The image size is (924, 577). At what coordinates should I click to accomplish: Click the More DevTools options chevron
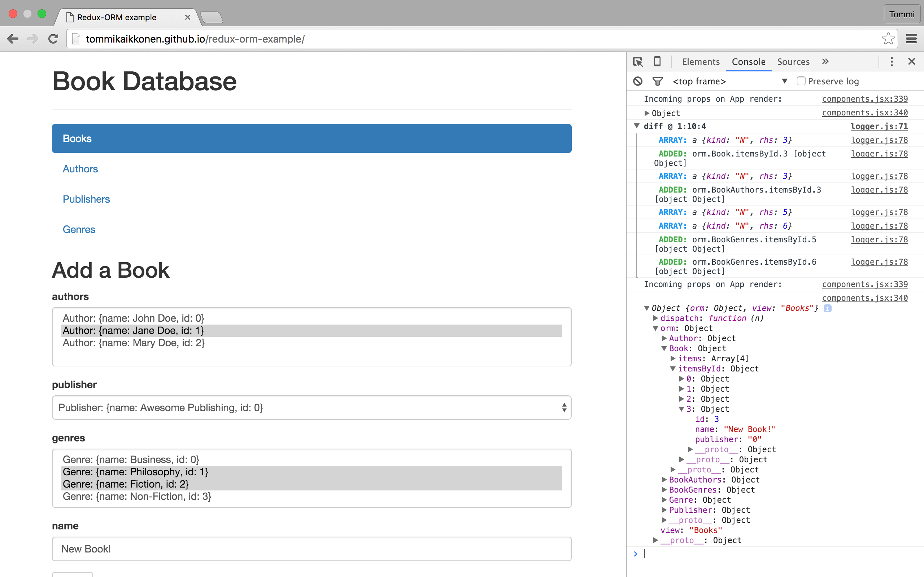pyautogui.click(x=825, y=61)
